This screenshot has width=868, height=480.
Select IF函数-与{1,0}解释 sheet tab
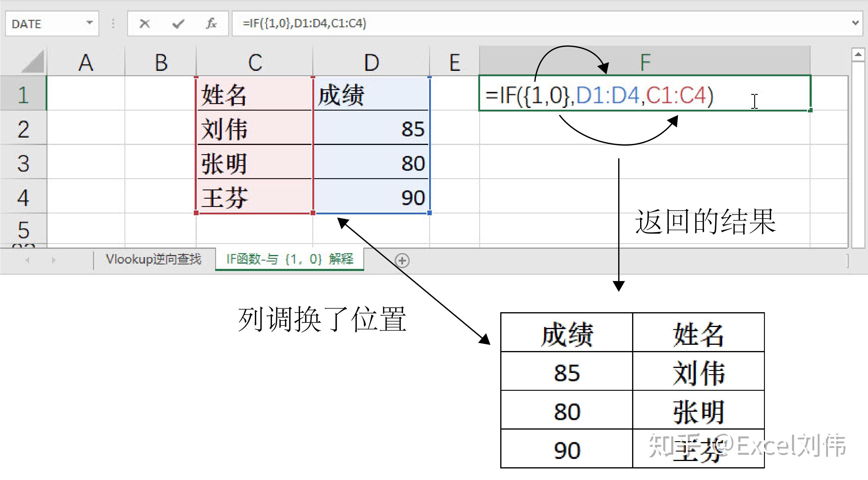tap(290, 259)
